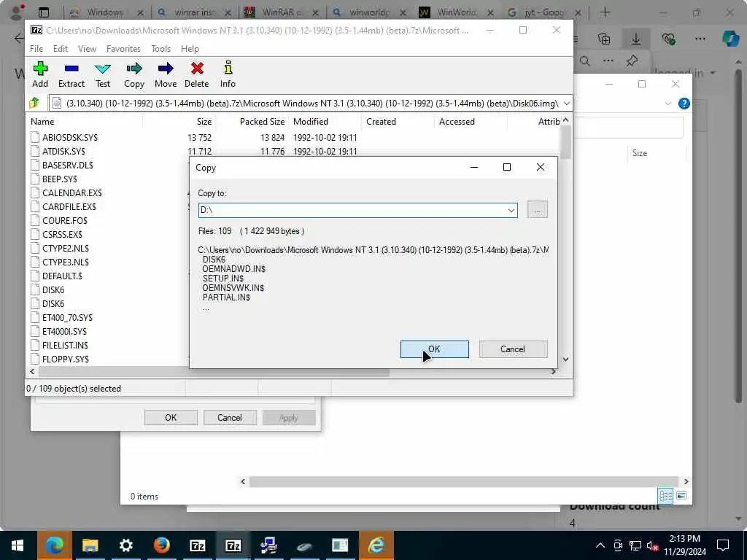
Task: Open the View menu
Action: (88, 49)
